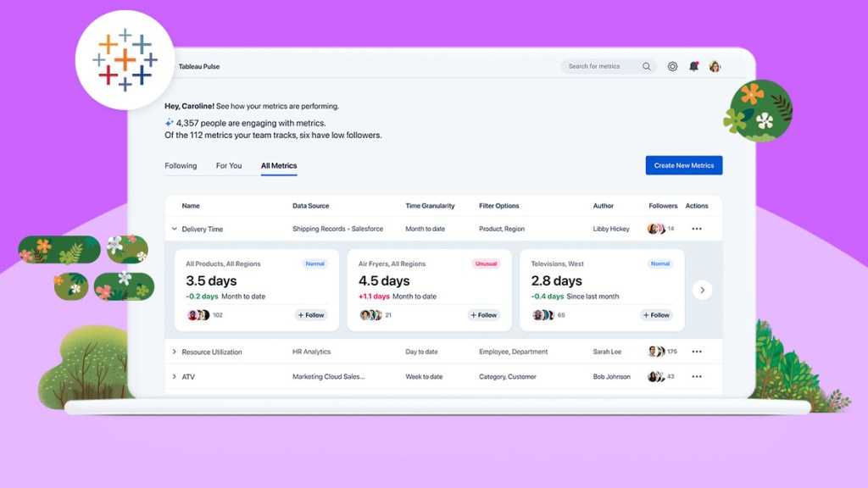Expand the Resource Utilization row
Screen dimensions: 868x488
175,352
